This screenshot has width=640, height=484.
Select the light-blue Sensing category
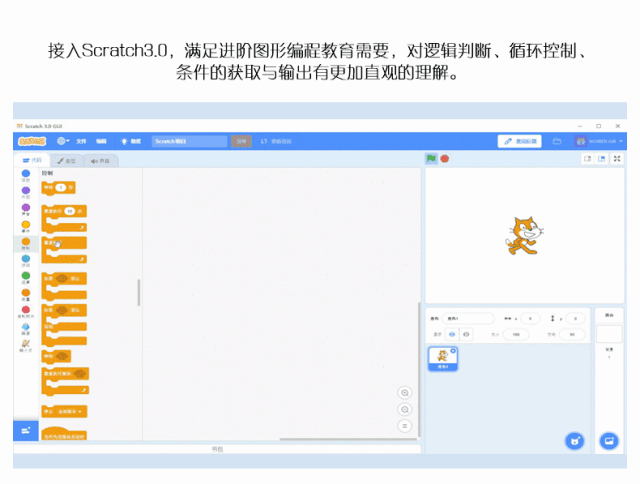26,261
